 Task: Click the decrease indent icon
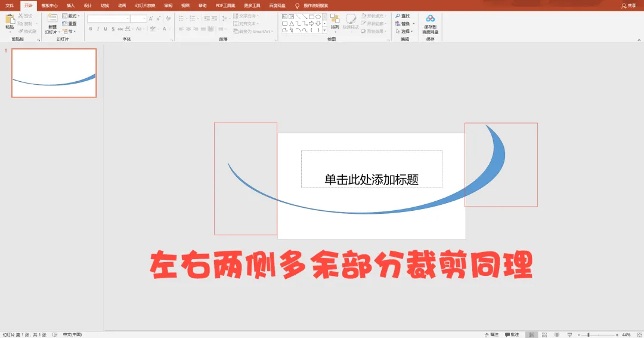click(206, 19)
